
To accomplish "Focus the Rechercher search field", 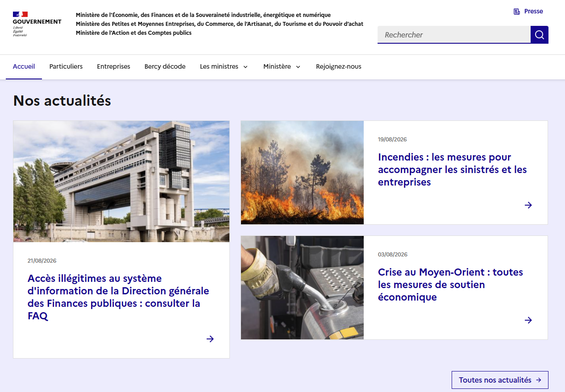I will pyautogui.click(x=454, y=35).
